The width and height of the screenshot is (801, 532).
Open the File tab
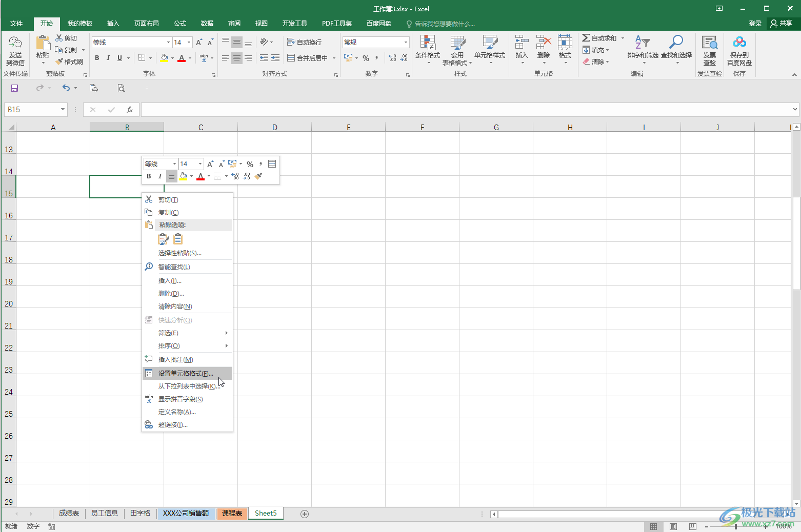(16, 24)
